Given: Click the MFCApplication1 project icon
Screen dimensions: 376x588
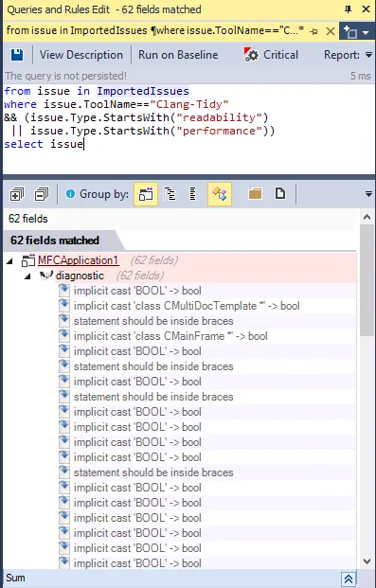Looking at the screenshot, I should click(28, 260).
